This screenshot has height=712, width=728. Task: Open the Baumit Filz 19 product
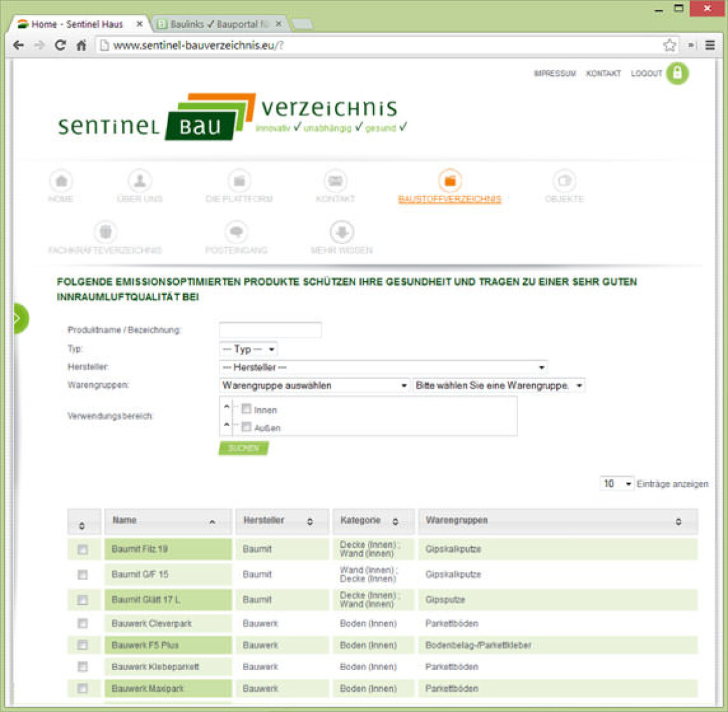tap(140, 549)
